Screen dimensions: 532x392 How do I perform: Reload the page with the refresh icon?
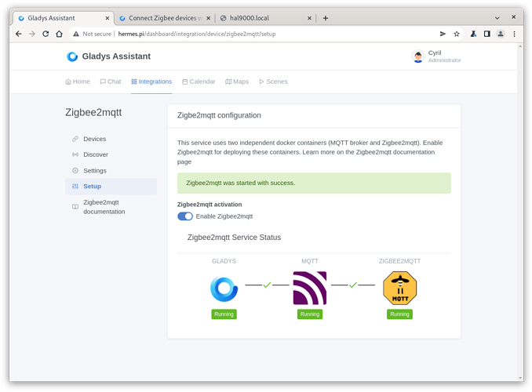point(46,34)
